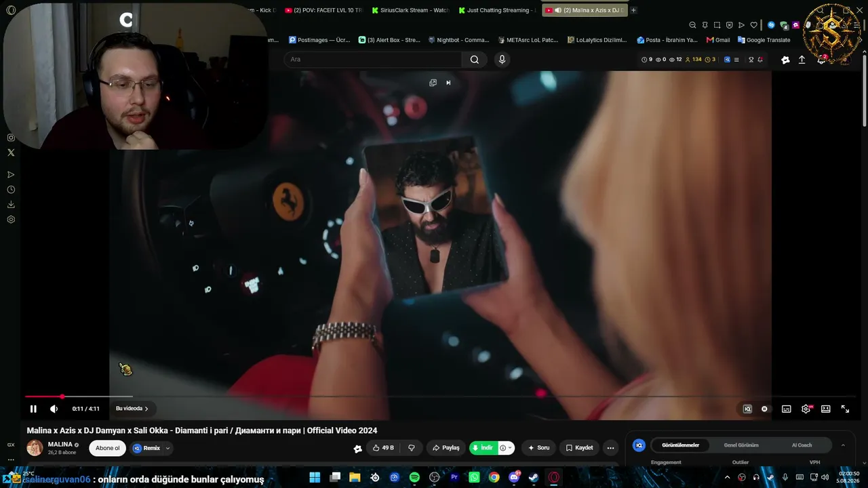Open the Remix dropdown arrow
The image size is (868, 488).
click(x=167, y=448)
